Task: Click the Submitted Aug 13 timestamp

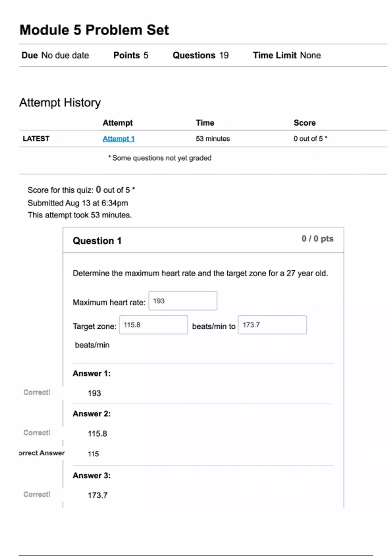Action: point(78,202)
